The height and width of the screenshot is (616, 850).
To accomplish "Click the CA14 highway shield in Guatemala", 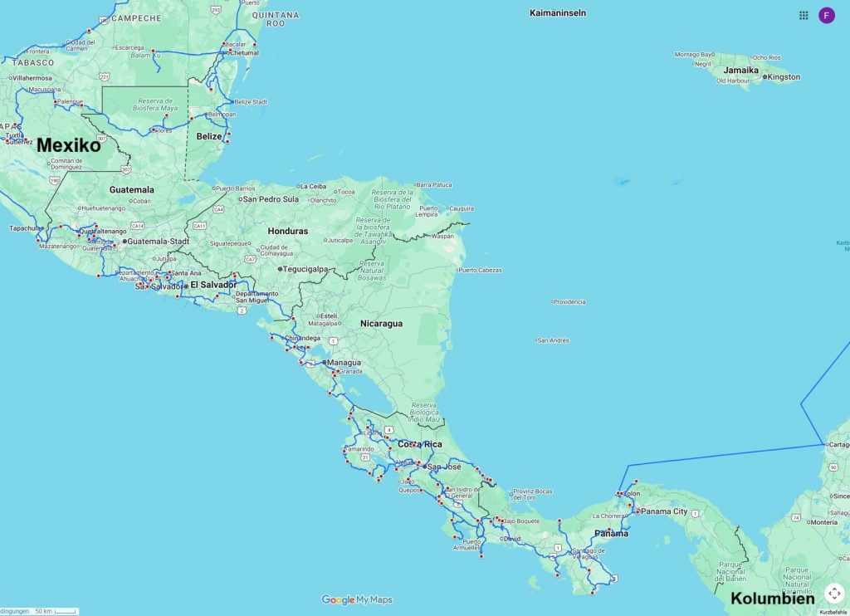I will point(138,225).
